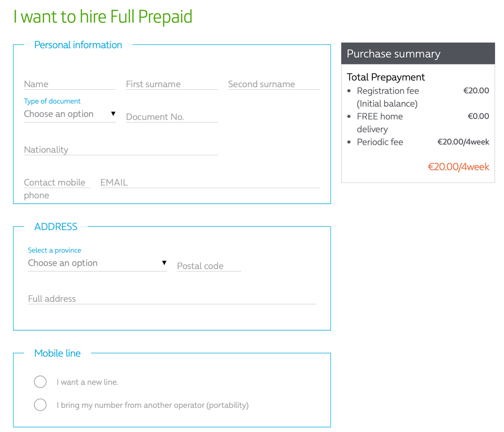
Task: Click the Postal code field
Action: pyautogui.click(x=209, y=266)
